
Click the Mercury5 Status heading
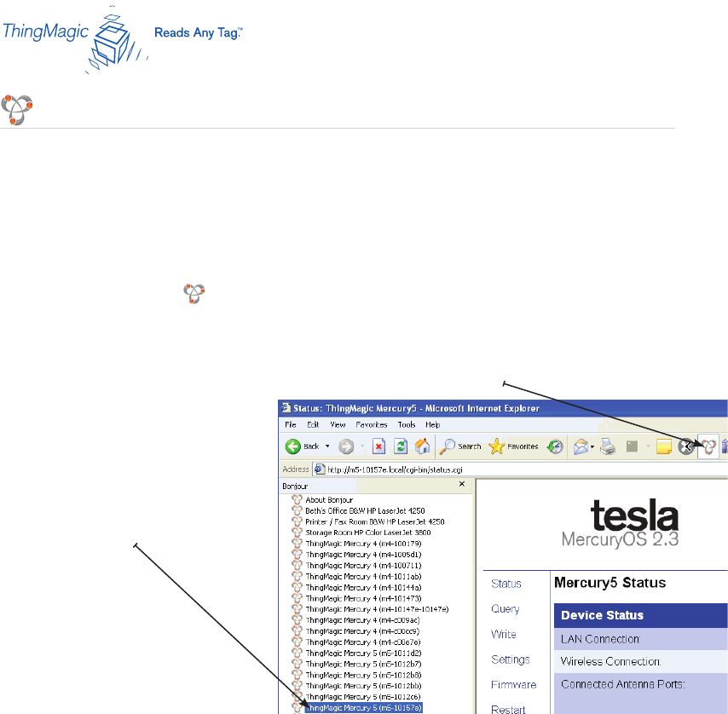[610, 583]
